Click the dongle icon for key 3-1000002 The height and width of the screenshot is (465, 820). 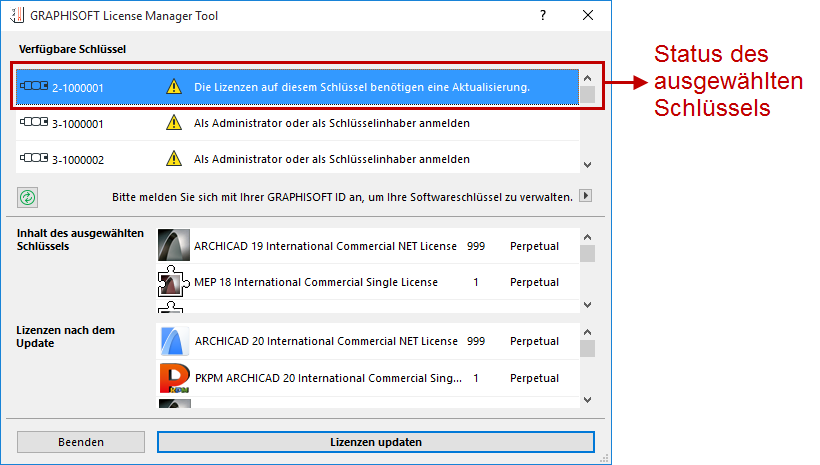pyautogui.click(x=34, y=159)
